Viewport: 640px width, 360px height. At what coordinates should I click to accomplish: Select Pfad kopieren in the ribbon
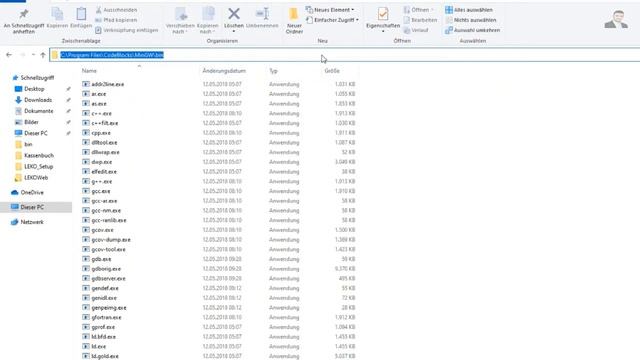point(116,20)
